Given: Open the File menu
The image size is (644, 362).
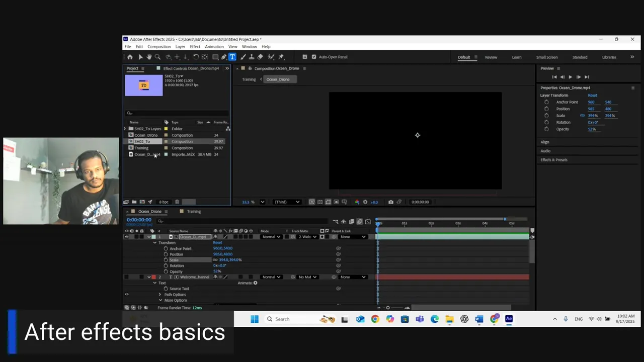Looking at the screenshot, I should (128, 47).
